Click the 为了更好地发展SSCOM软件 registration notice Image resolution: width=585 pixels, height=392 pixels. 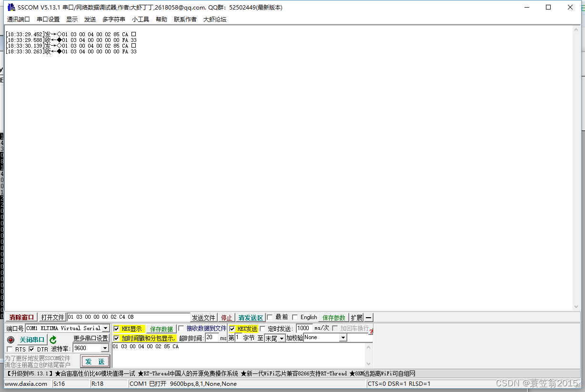pos(38,362)
